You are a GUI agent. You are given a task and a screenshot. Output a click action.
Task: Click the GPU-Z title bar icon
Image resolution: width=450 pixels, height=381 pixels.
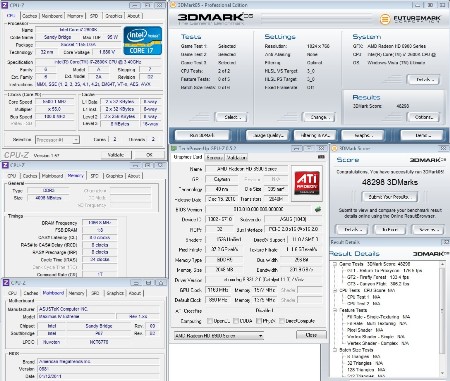[x=174, y=148]
